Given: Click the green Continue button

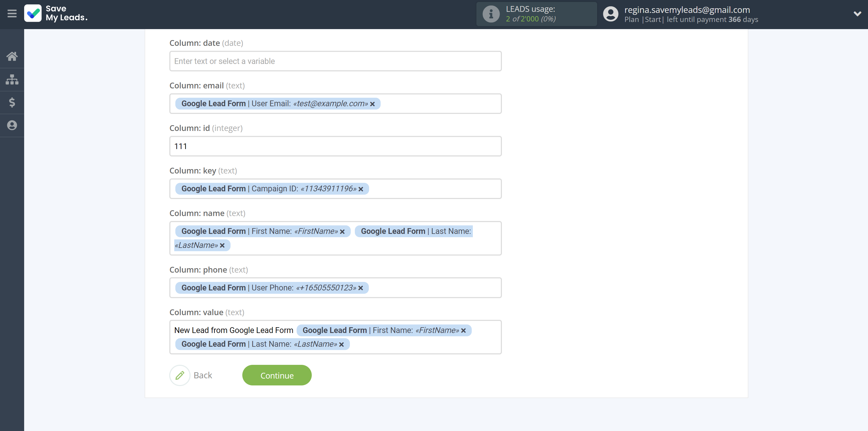Looking at the screenshot, I should point(277,375).
